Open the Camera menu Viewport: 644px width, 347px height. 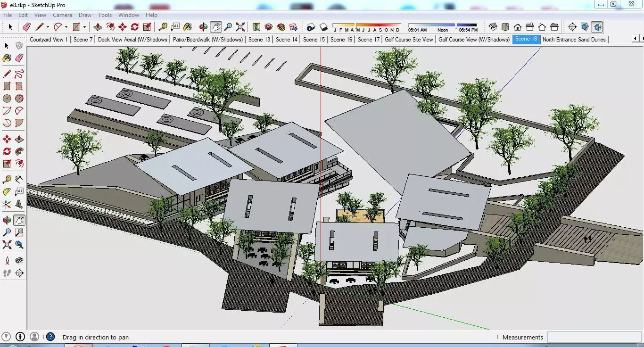click(62, 15)
